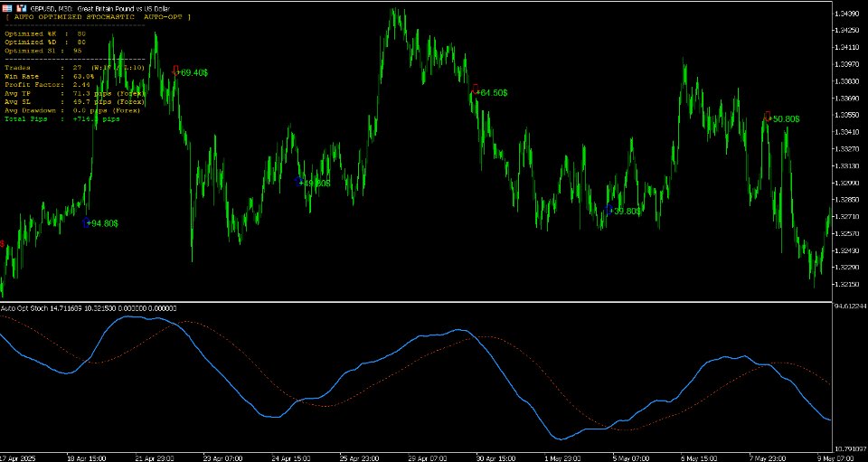
Task: Click the Optimized Sl : 95 line
Action: (43, 51)
